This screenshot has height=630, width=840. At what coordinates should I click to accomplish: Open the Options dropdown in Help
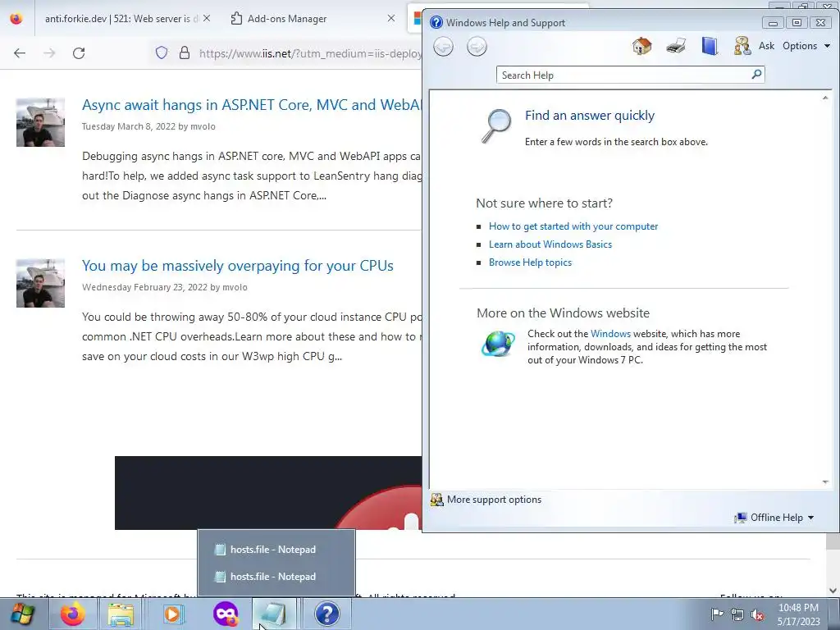806,46
